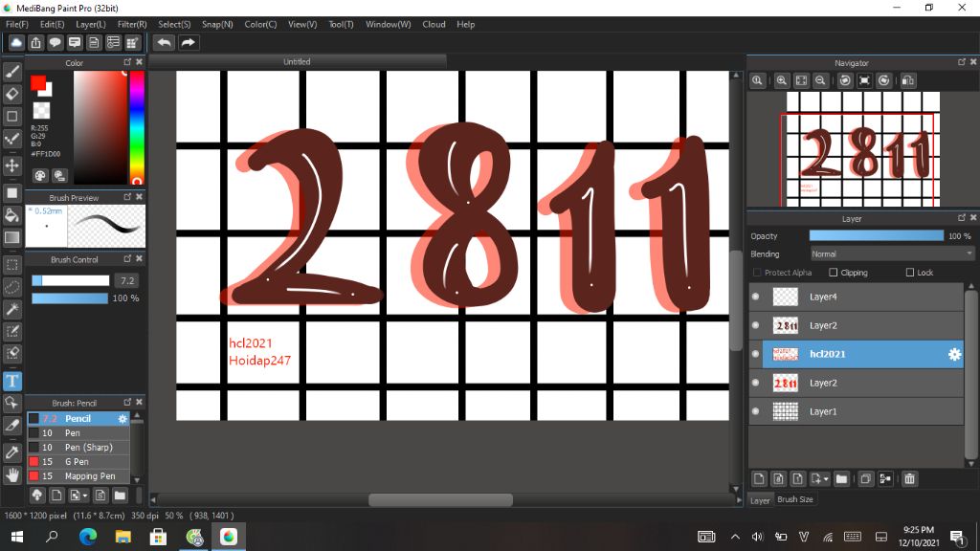Select the Mapping Pen brush
Viewport: 980px width, 551px height.
78,476
